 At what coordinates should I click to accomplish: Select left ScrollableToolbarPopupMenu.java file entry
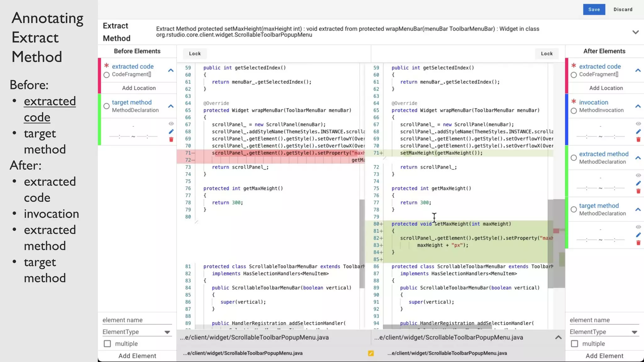243,353
